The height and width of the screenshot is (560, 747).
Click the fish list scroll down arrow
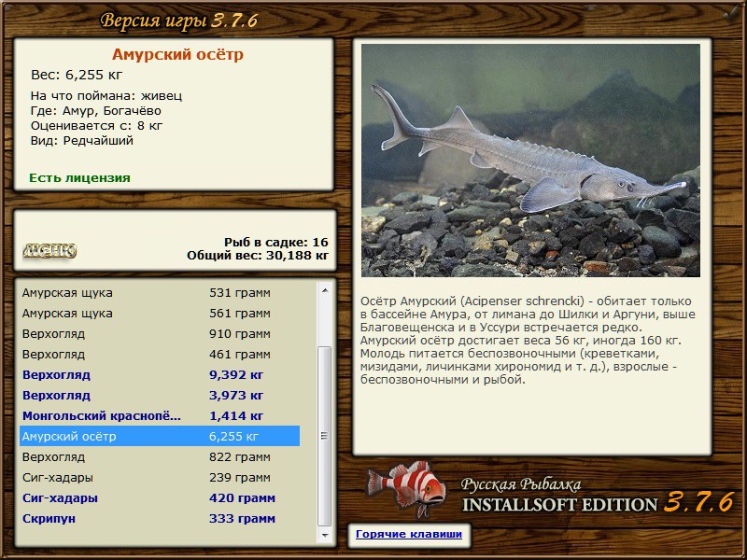pyautogui.click(x=325, y=535)
